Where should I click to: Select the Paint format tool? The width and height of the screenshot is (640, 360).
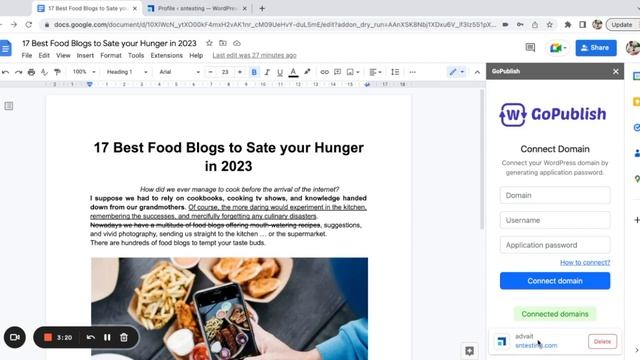(x=57, y=72)
